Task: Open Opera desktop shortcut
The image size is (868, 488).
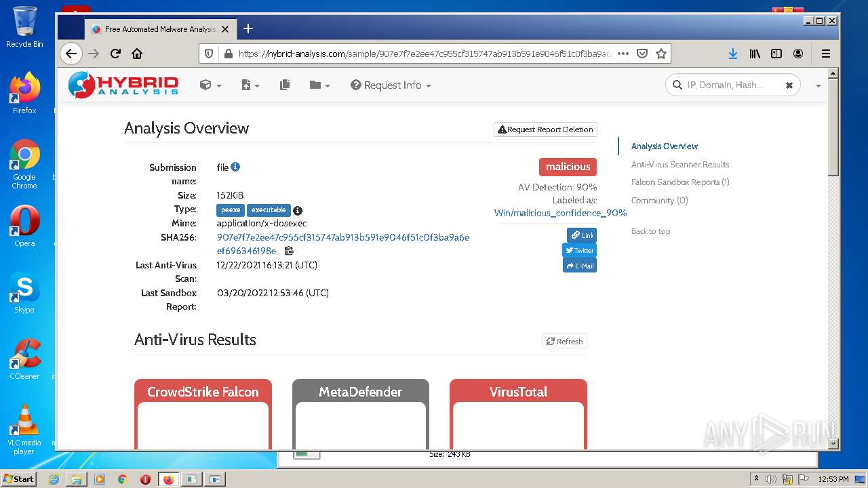Action: click(x=24, y=226)
